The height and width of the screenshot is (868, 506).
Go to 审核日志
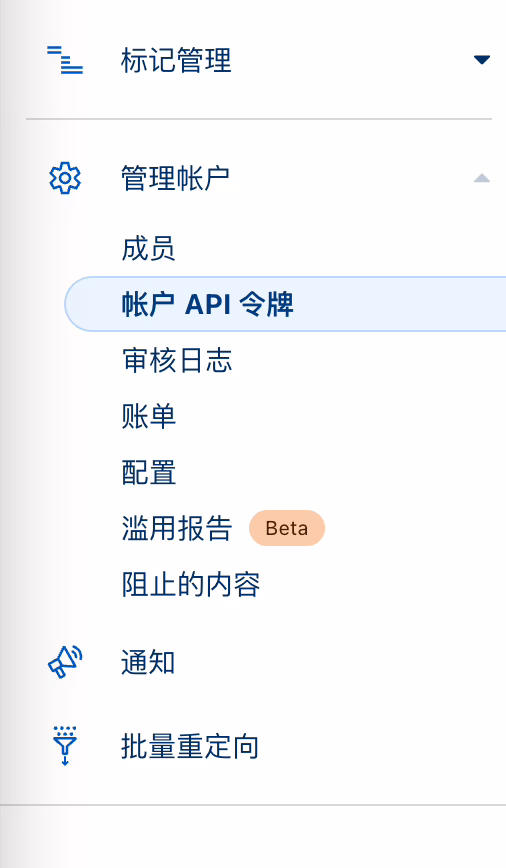click(x=177, y=360)
